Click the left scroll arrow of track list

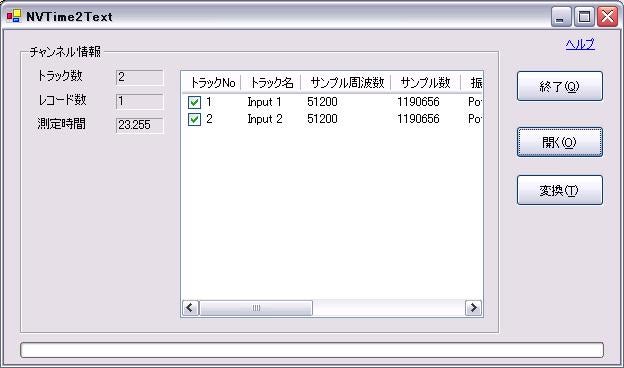pyautogui.click(x=190, y=308)
